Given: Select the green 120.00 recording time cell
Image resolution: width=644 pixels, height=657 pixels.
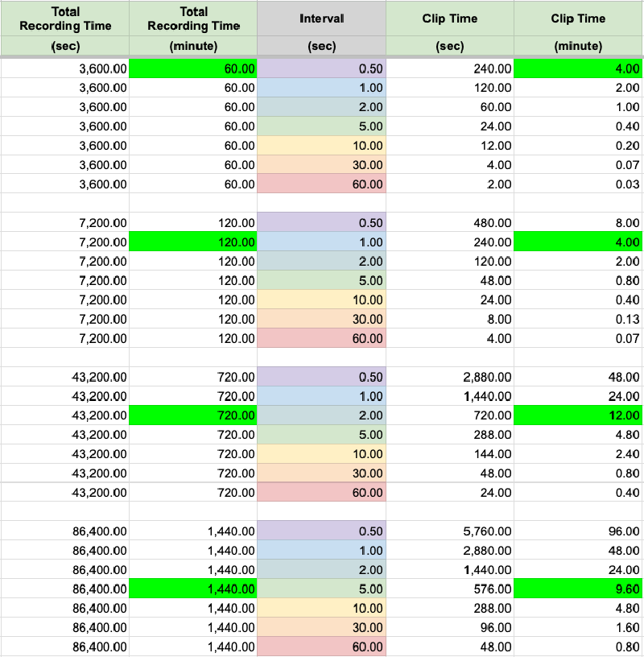Looking at the screenshot, I should click(x=192, y=242).
